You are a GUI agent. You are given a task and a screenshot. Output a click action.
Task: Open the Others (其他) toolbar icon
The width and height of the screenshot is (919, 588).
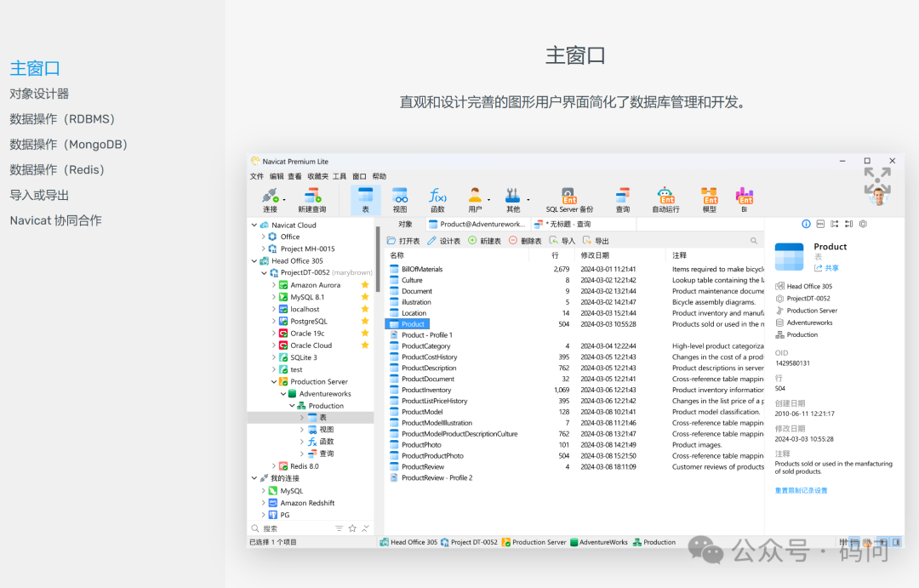[x=513, y=200]
